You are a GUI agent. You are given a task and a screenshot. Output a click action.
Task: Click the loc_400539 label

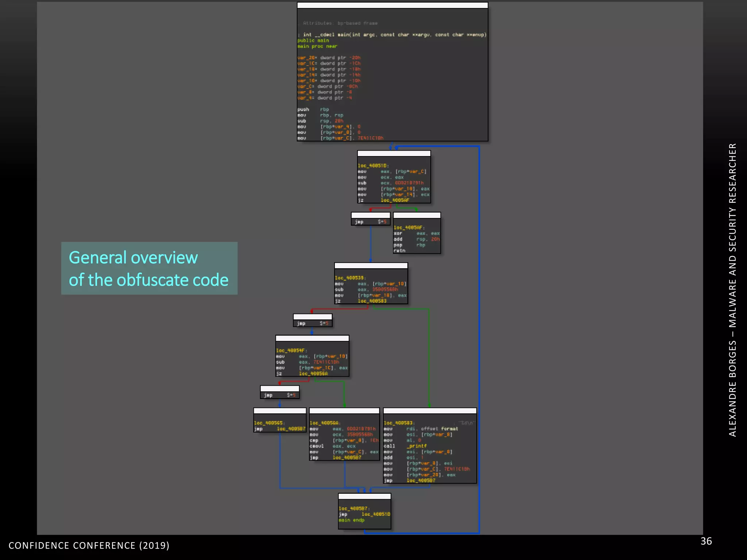click(350, 278)
